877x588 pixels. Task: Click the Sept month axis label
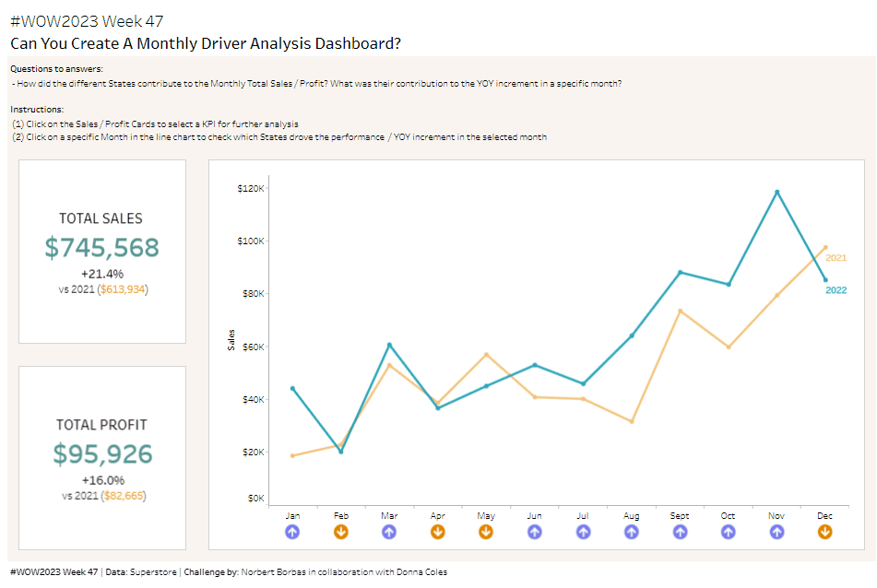[x=680, y=516]
